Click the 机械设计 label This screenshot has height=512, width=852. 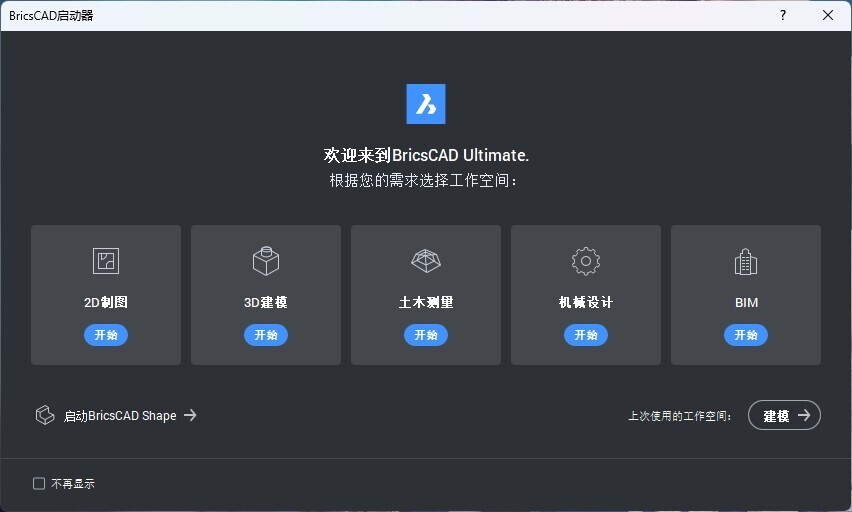point(586,302)
